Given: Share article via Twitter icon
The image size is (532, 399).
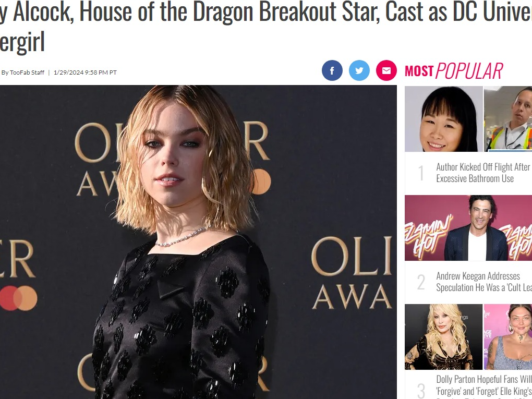Looking at the screenshot, I should [359, 70].
